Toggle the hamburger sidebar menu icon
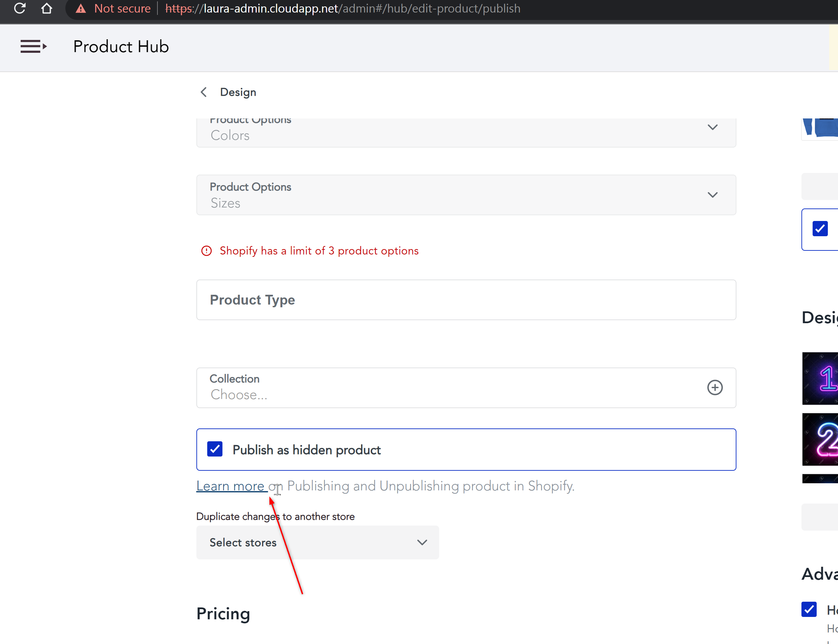The width and height of the screenshot is (838, 644). coord(34,46)
